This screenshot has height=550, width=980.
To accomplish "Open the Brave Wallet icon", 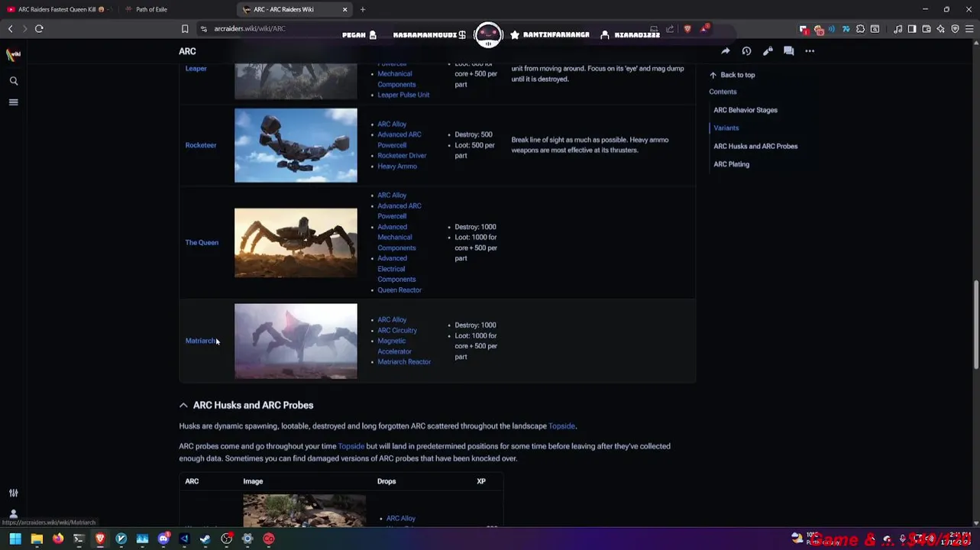I will (927, 29).
